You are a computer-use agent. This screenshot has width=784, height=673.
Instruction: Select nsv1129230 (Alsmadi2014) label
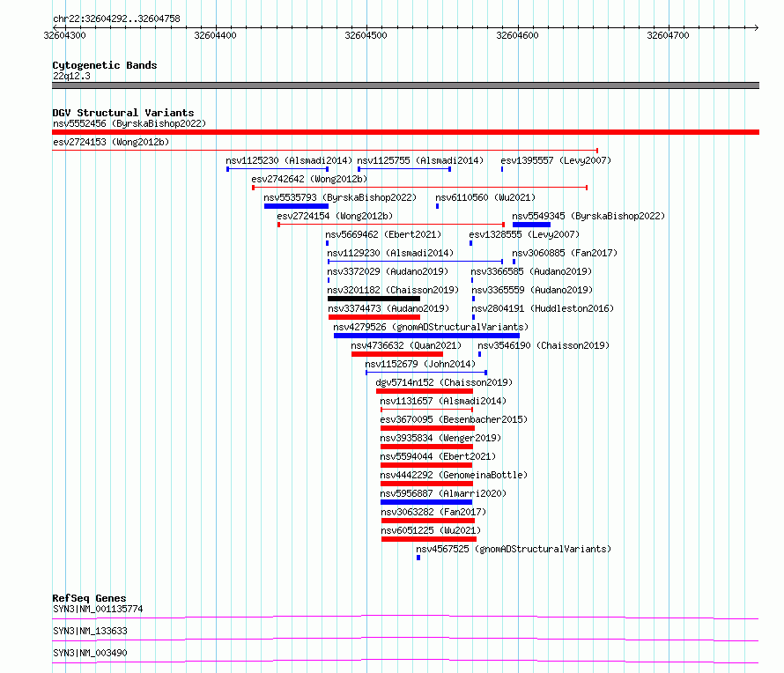pyautogui.click(x=390, y=253)
